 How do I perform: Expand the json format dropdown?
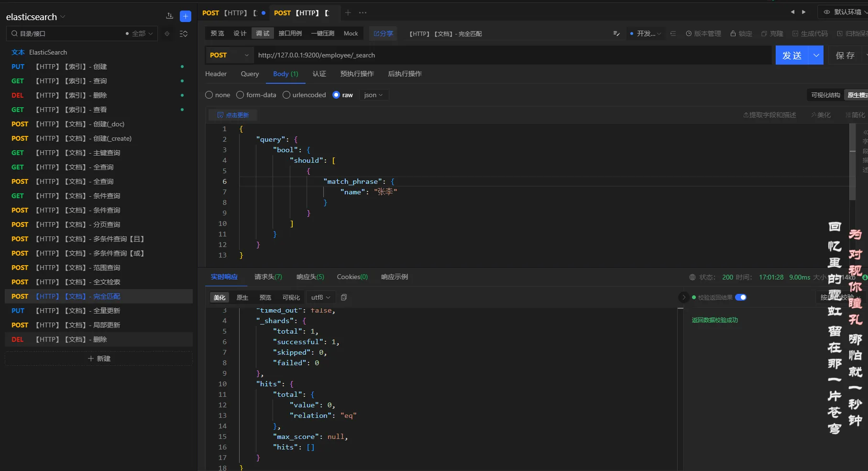pos(373,95)
